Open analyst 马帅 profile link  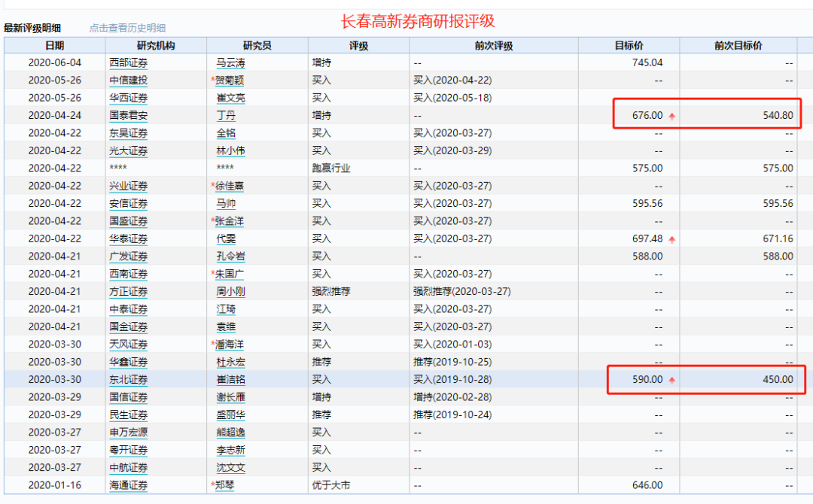(226, 204)
